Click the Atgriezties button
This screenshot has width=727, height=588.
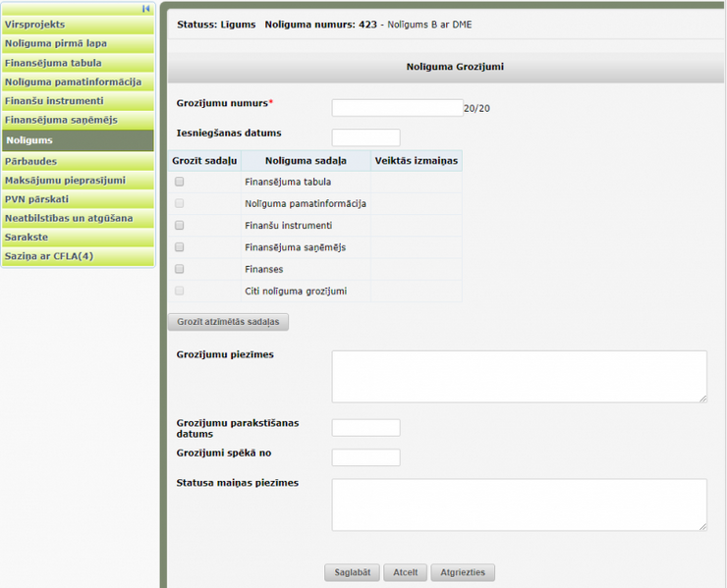coord(463,572)
